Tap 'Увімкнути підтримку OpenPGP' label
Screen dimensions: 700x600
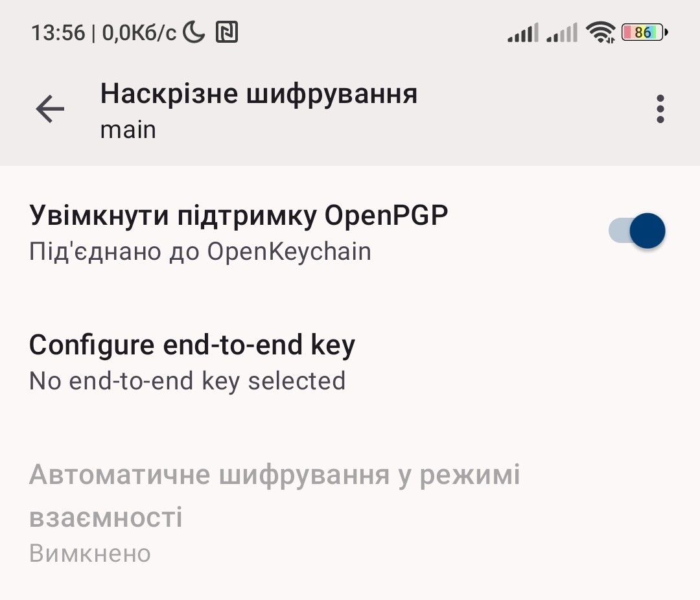(x=239, y=216)
